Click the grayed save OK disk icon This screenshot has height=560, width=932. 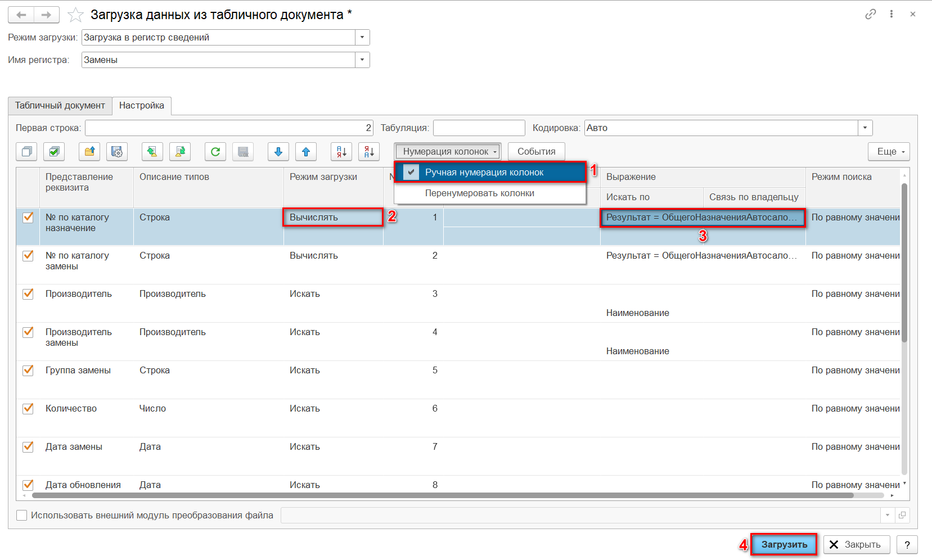coord(243,151)
